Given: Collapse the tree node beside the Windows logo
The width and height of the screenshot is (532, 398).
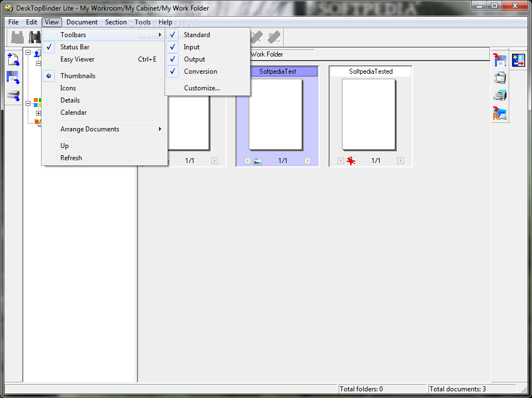Looking at the screenshot, I should tap(28, 103).
